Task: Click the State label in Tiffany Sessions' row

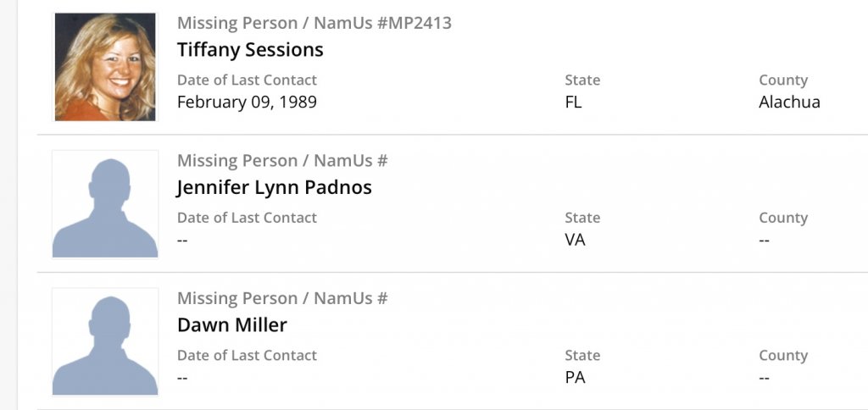Action: (582, 80)
